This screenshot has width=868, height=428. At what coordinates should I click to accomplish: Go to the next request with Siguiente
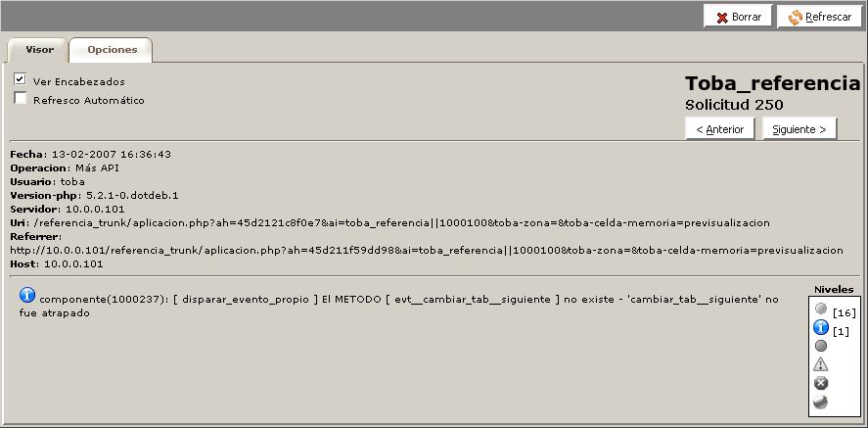pyautogui.click(x=799, y=129)
